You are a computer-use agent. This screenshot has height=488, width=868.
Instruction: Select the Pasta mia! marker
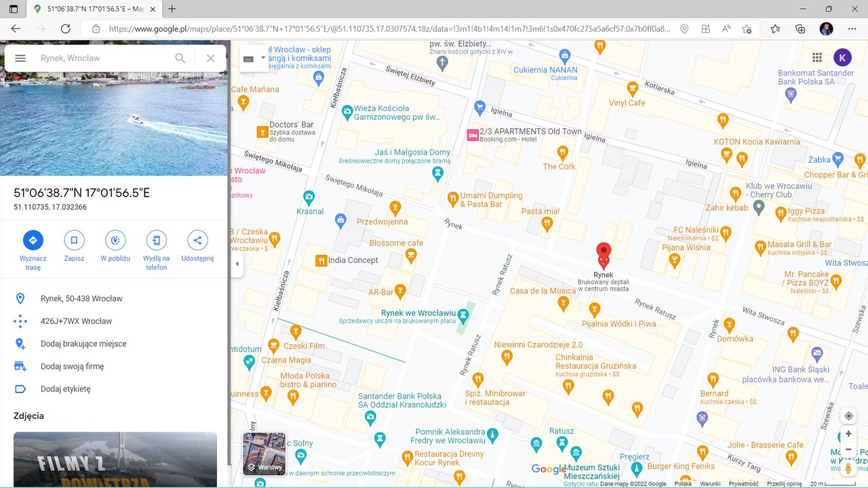click(547, 223)
